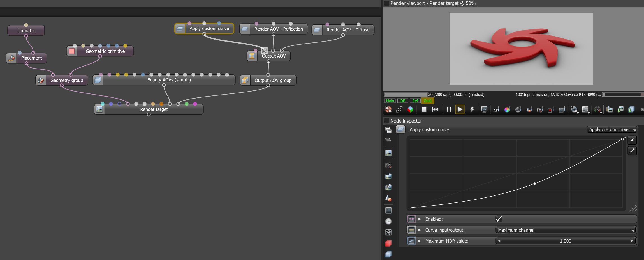This screenshot has width=644, height=260.
Task: Click the rendered red logo image
Action: [521, 49]
